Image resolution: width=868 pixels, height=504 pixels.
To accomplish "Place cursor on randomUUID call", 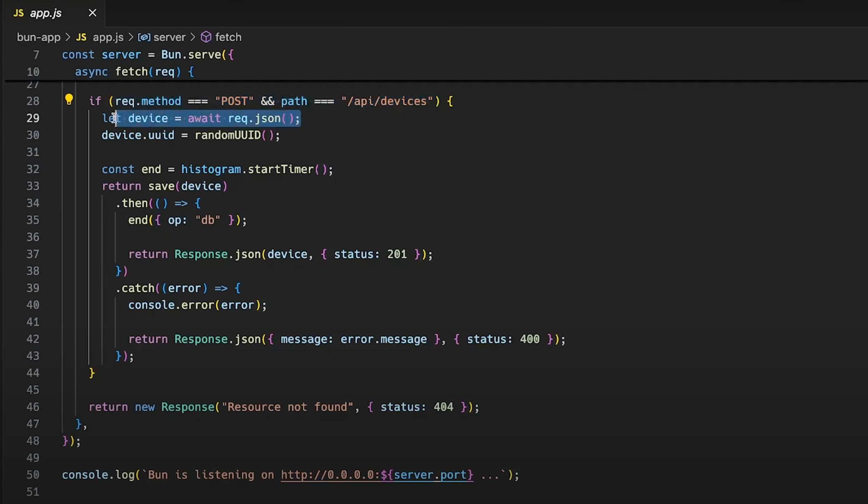I will pyautogui.click(x=227, y=135).
